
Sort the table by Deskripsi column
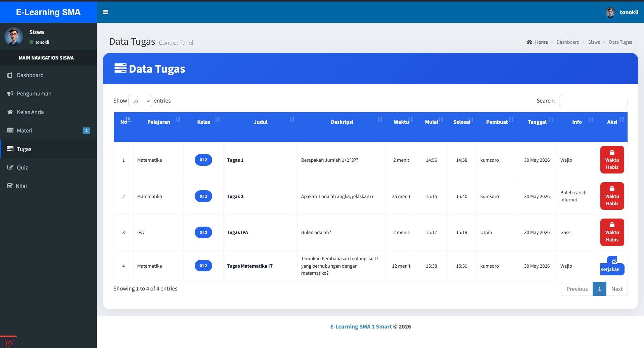click(x=342, y=127)
